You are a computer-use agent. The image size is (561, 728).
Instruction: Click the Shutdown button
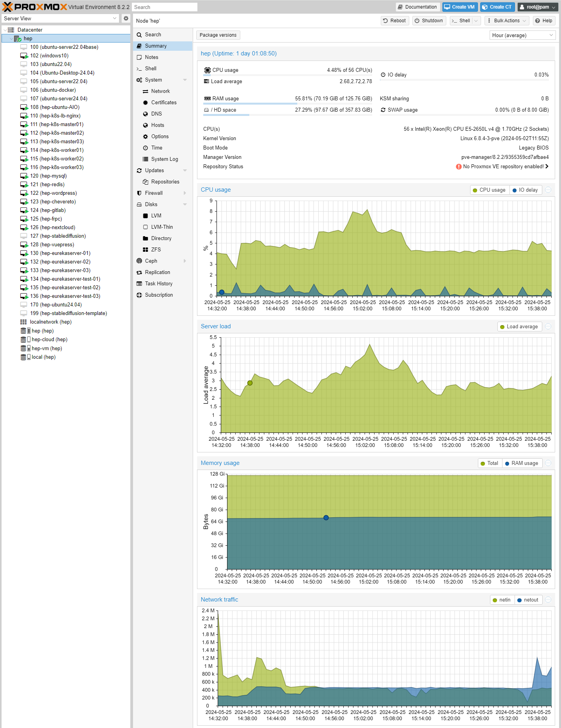pyautogui.click(x=429, y=21)
